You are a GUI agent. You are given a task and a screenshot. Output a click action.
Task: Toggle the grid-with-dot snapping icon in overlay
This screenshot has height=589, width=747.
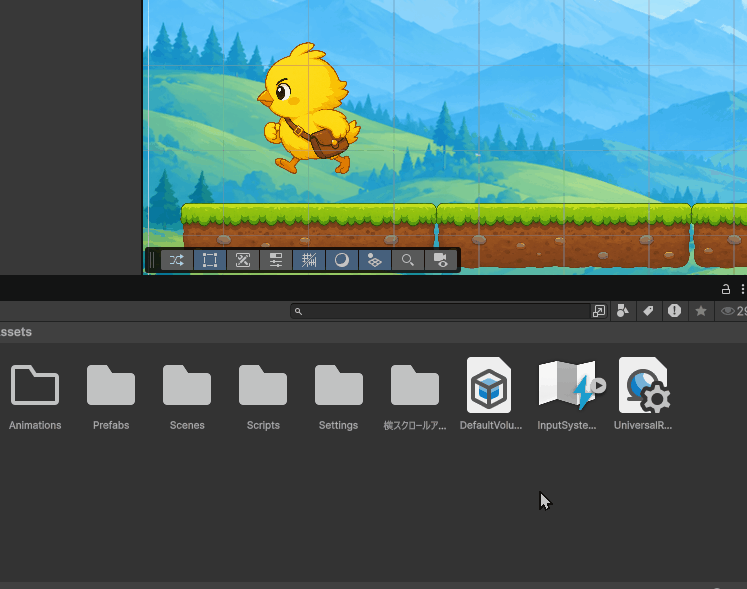click(x=374, y=260)
